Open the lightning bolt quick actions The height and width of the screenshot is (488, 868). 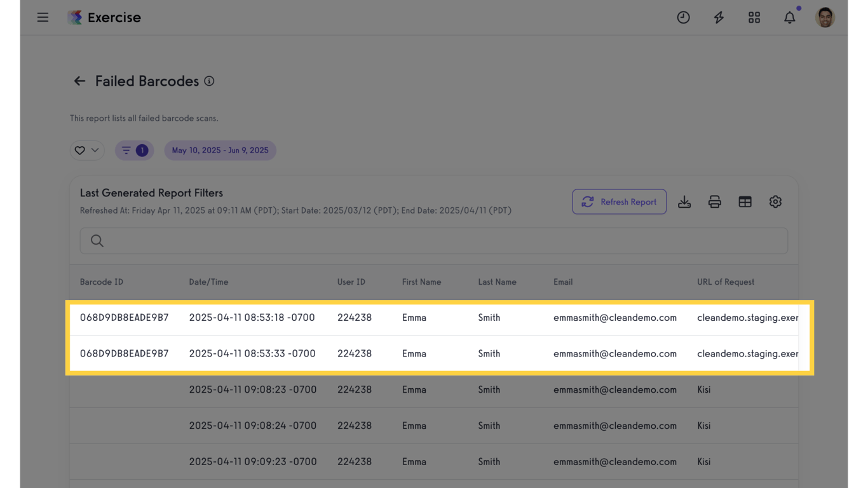(719, 18)
